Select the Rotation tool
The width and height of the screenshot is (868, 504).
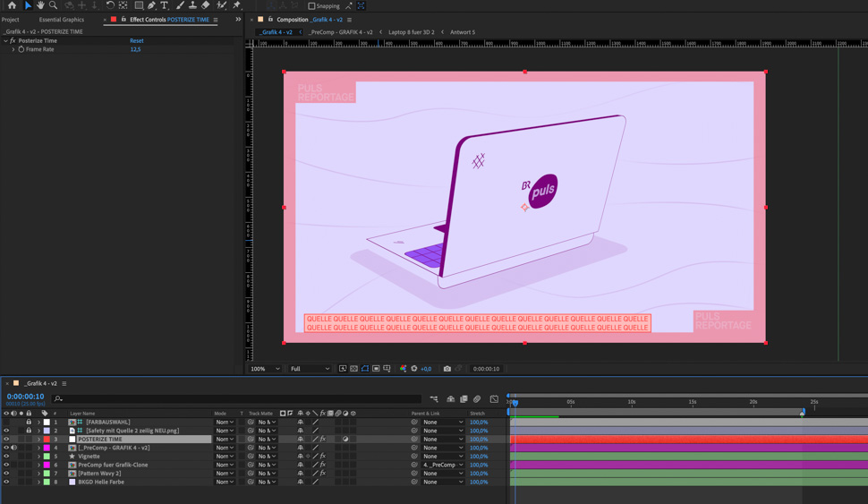[110, 5]
